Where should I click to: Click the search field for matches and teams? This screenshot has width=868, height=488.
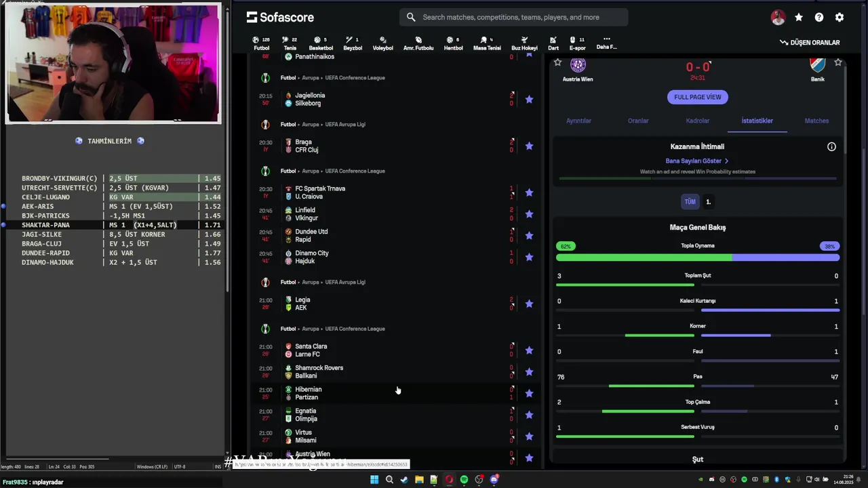coord(513,17)
